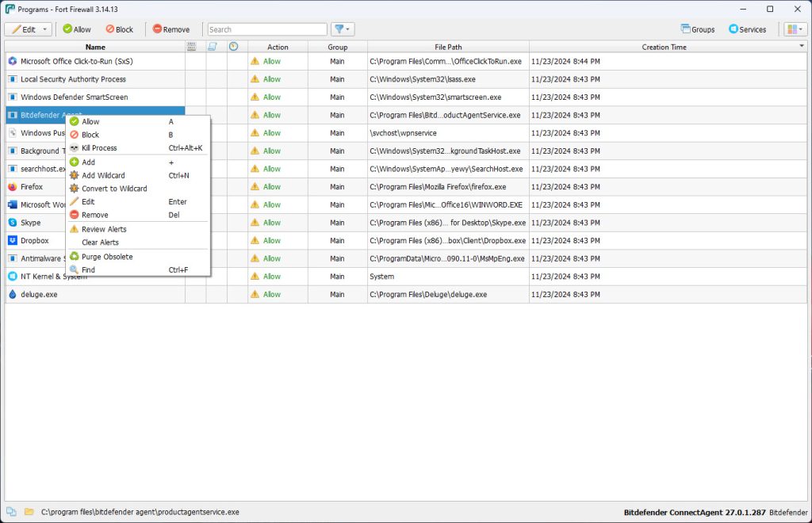Image resolution: width=812 pixels, height=523 pixels.
Task: Click the Edit button in the toolbar
Action: pyautogui.click(x=23, y=29)
